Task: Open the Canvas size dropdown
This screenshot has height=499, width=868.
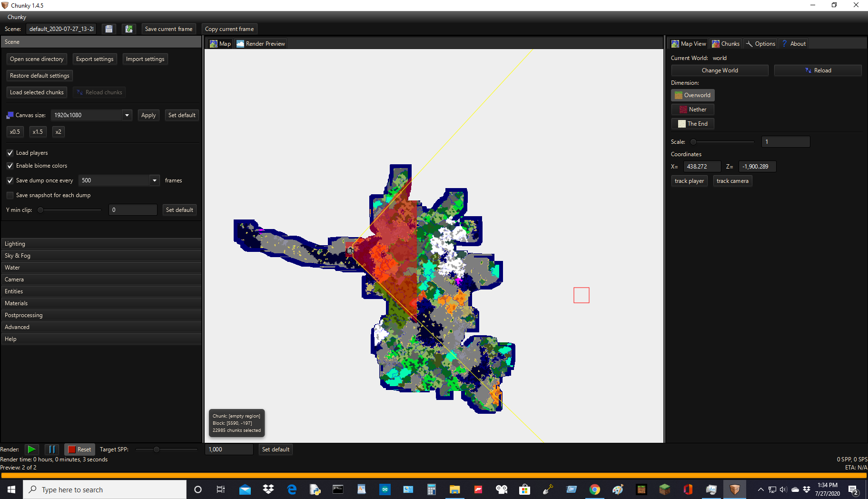Action: coord(126,115)
